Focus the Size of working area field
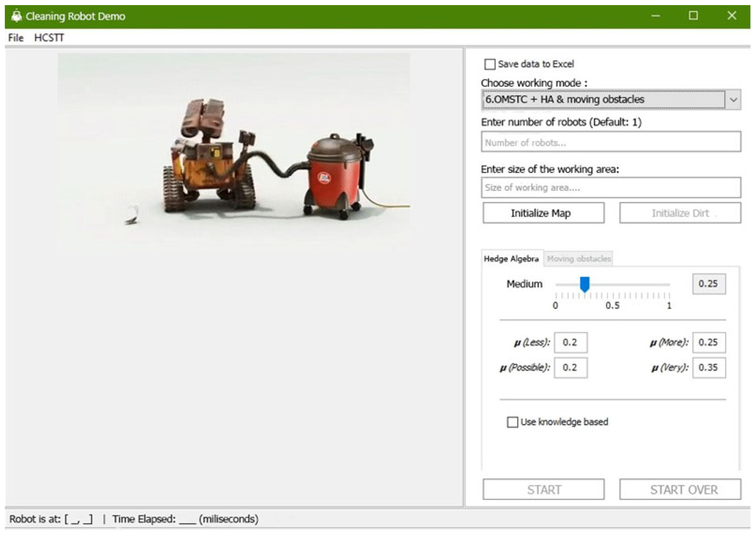Viewport: 756px width, 536px height. (611, 188)
